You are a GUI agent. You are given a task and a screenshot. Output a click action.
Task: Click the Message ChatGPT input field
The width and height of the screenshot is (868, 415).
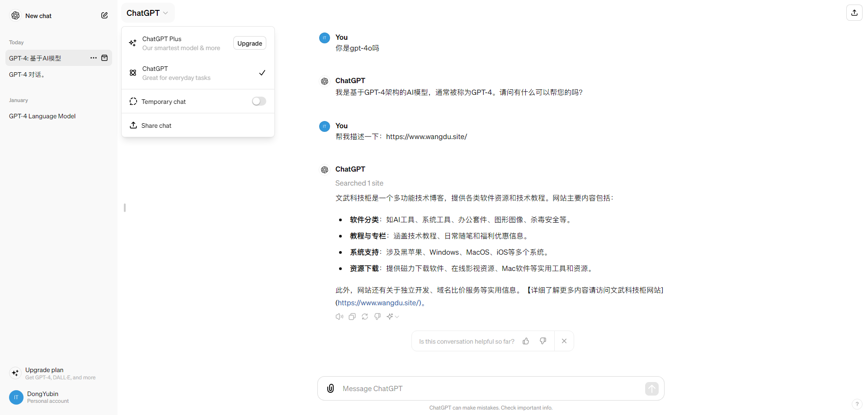pyautogui.click(x=491, y=388)
